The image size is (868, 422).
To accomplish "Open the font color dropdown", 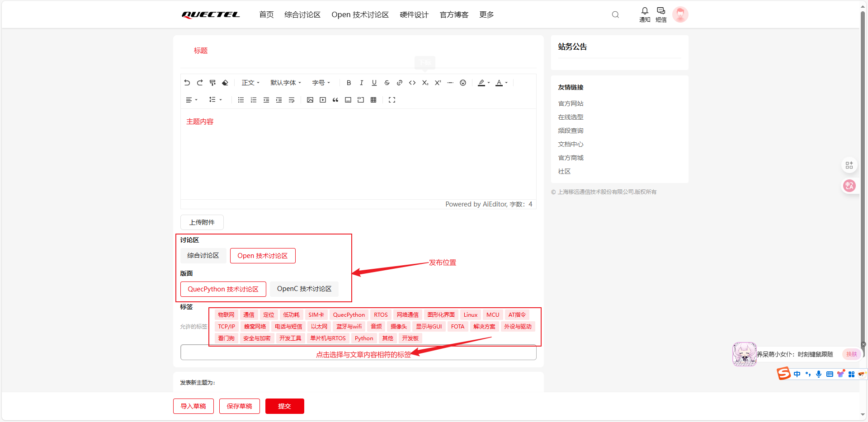I will pos(501,83).
